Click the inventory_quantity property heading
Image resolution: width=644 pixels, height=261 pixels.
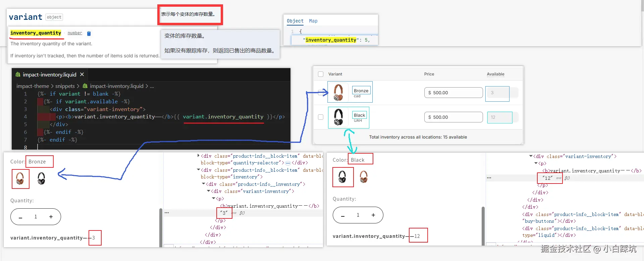coord(36,33)
